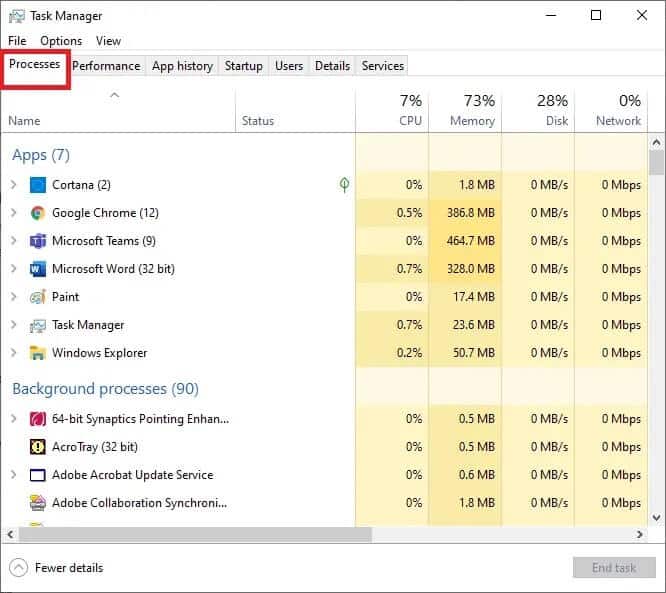This screenshot has width=666, height=593.
Task: Sort processes by Memory column
Action: coord(465,111)
